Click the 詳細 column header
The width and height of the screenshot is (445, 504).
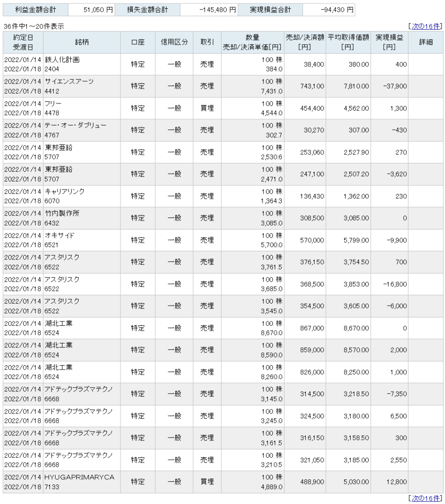[426, 42]
